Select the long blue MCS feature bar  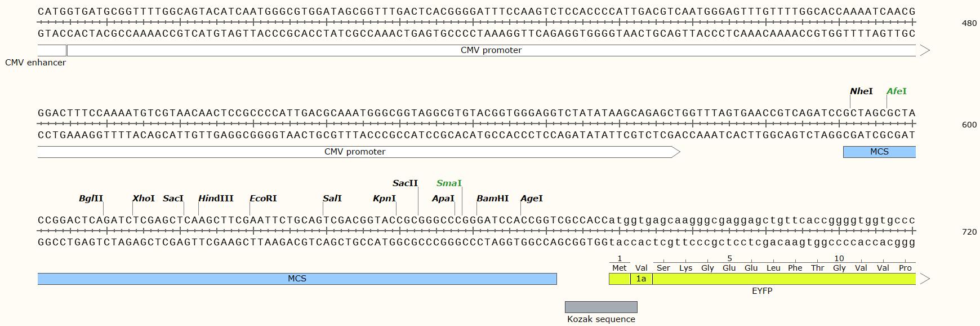297,279
